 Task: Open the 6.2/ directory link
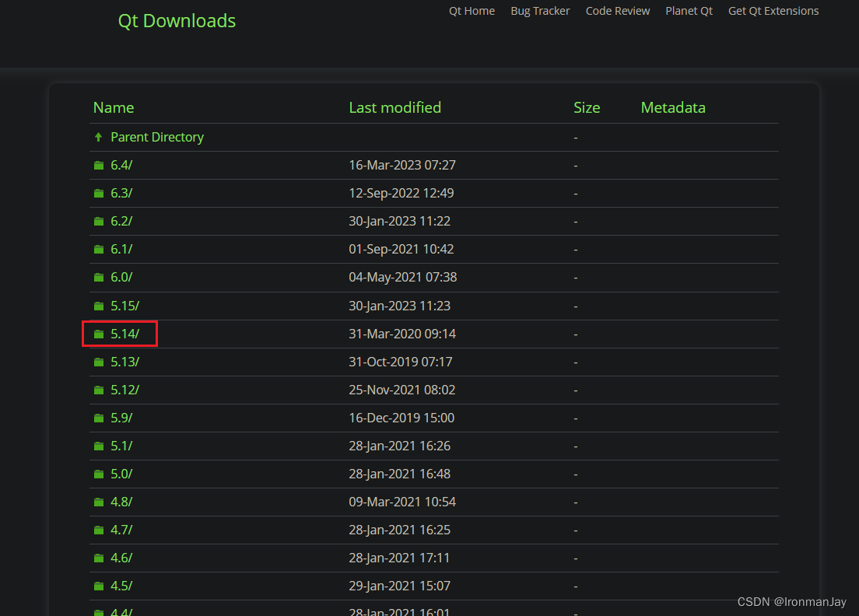(x=121, y=221)
